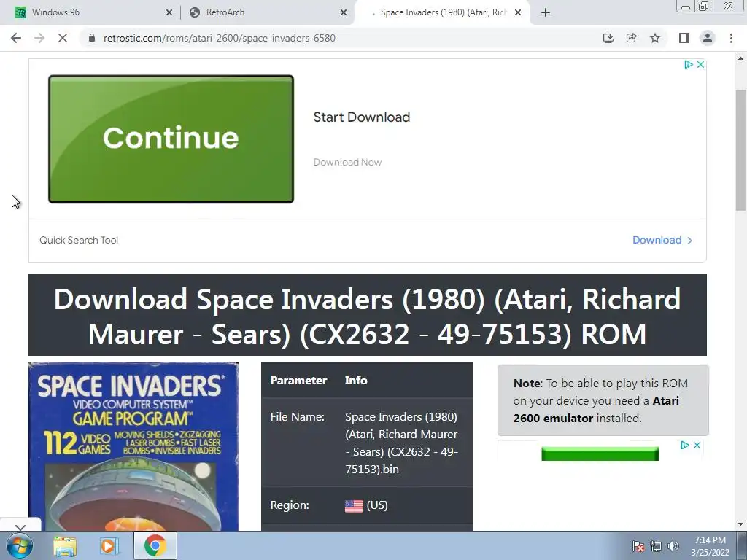Click the page vertical scrollbar thumb
Screen dimensions: 747x560
coord(740,149)
